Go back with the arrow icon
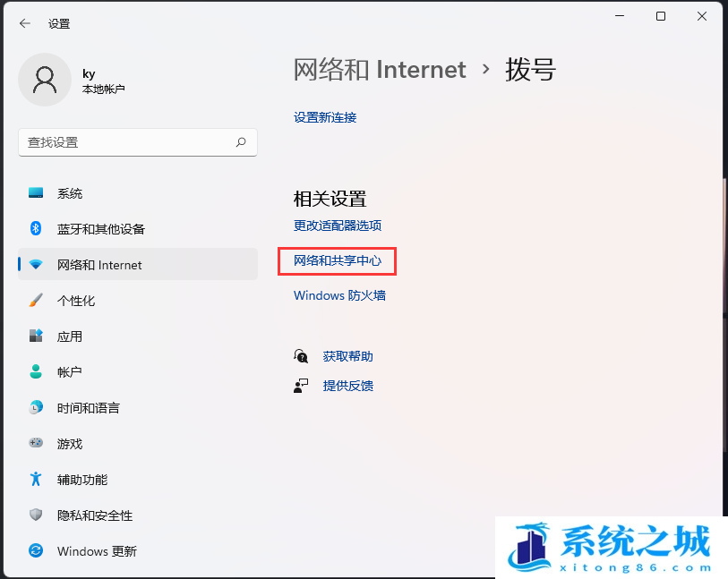This screenshot has width=728, height=579. pyautogui.click(x=24, y=23)
